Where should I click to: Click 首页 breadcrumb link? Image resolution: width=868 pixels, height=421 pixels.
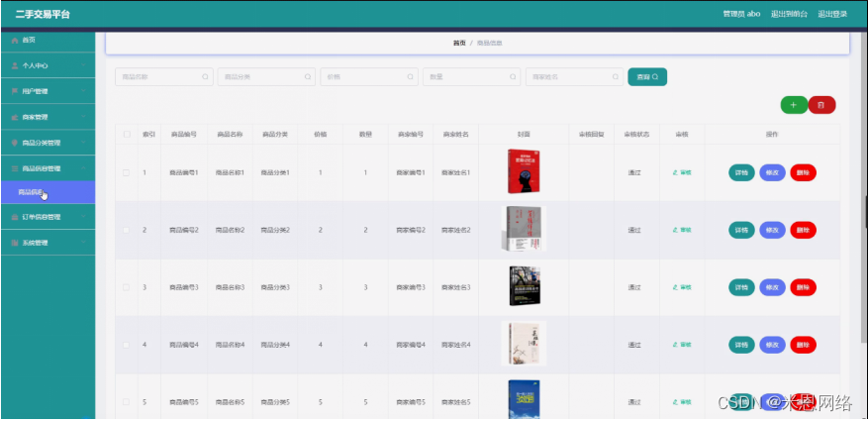pos(459,44)
